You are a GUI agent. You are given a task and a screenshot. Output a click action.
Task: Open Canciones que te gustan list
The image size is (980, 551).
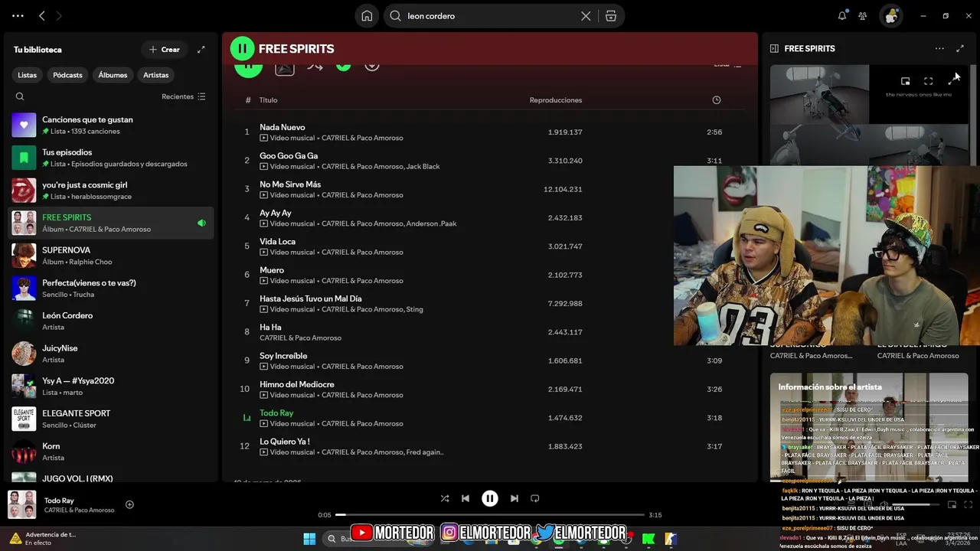pyautogui.click(x=111, y=125)
